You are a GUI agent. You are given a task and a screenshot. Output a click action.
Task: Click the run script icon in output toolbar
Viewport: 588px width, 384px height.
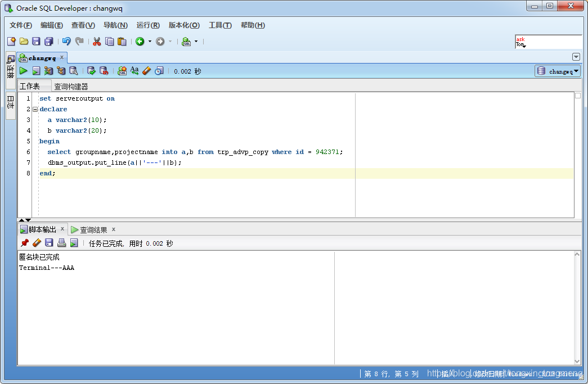tap(74, 243)
